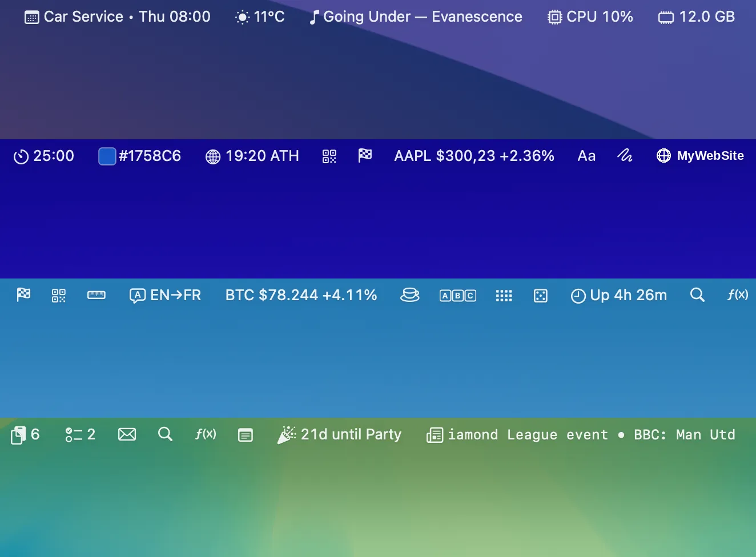
Task: Click the QR code icon next to the ruler
Action: pos(59,295)
